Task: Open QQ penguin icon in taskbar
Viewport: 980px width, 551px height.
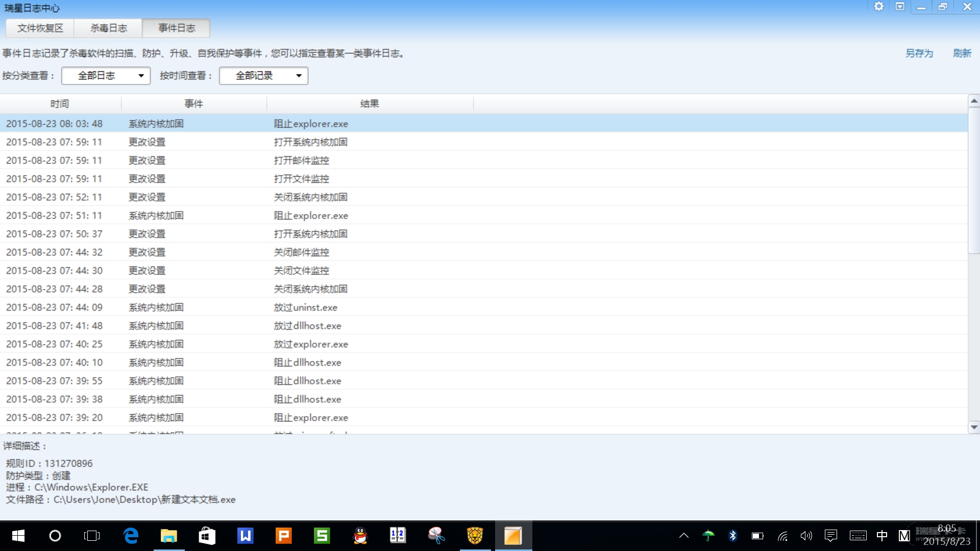Action: pos(360,536)
